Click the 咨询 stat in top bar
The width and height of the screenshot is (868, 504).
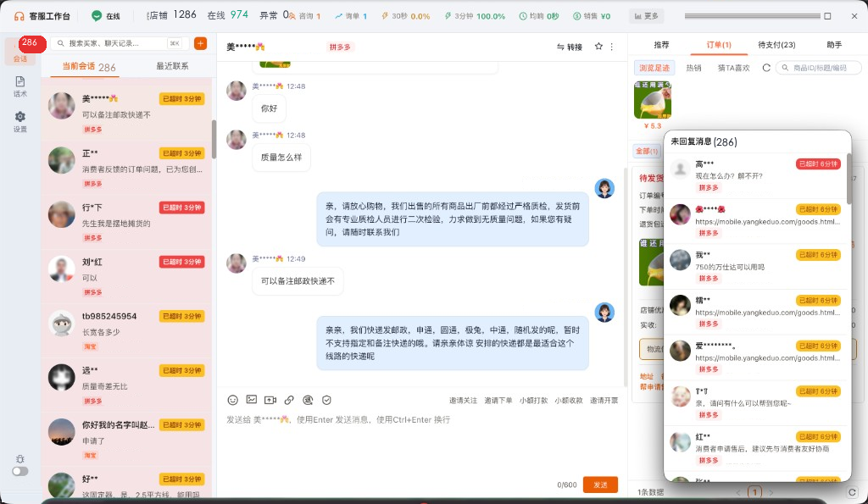click(304, 16)
